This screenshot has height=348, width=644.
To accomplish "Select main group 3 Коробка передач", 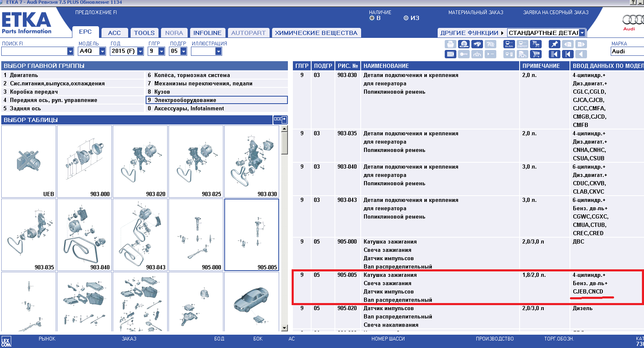I will (72, 92).
